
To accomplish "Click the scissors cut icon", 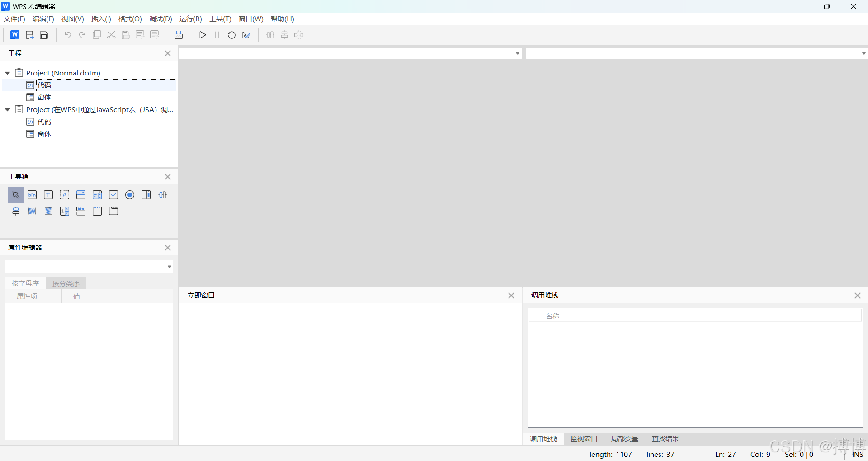I will tap(111, 35).
